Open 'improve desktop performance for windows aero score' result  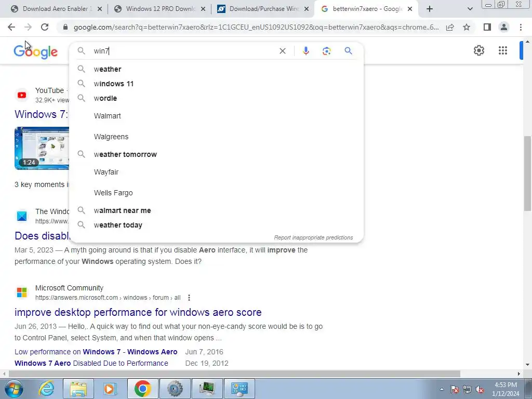point(138,312)
